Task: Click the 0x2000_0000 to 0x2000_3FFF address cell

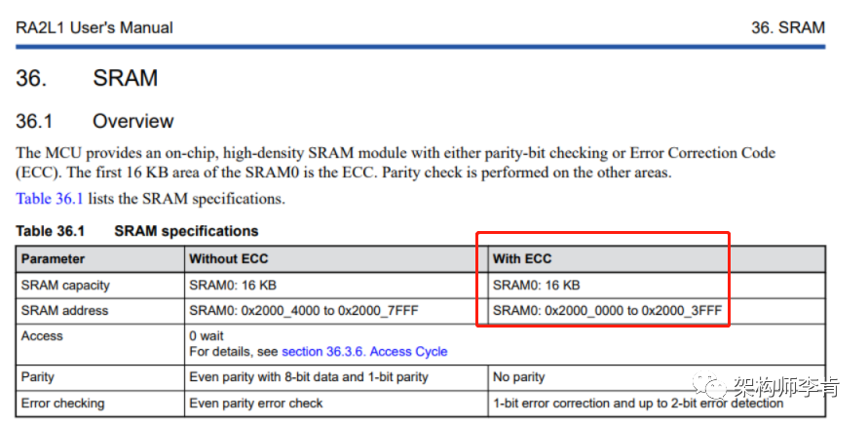Action: (608, 311)
